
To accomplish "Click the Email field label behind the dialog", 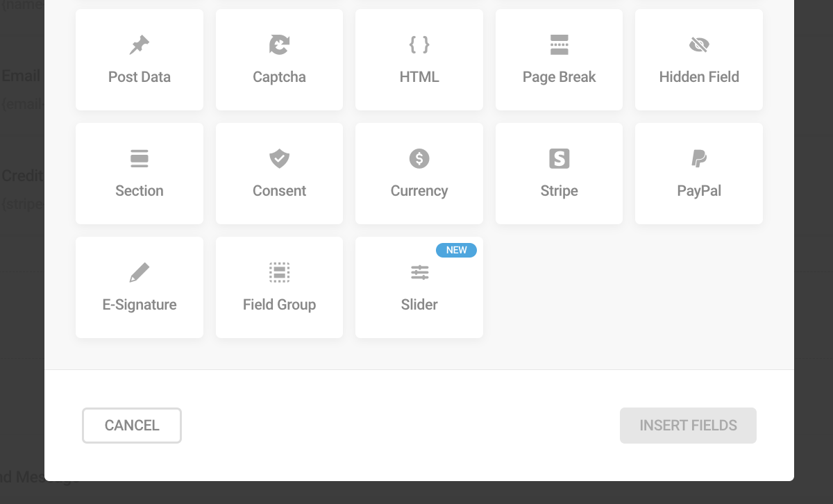I will coord(19,76).
